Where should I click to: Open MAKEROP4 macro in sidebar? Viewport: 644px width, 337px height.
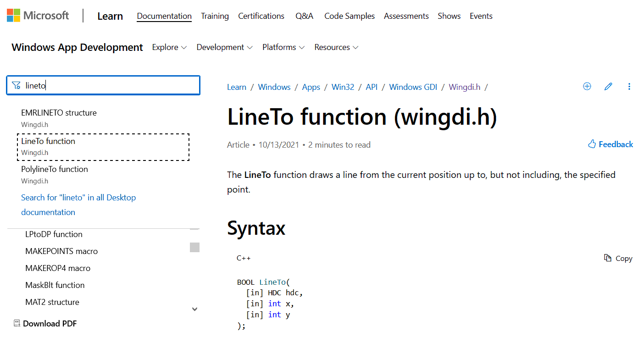click(58, 268)
